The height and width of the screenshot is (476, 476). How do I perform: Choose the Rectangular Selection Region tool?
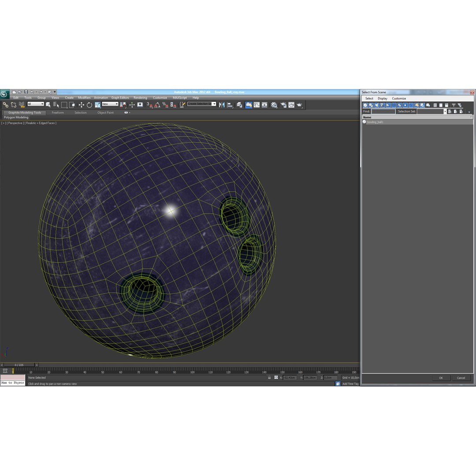coord(64,105)
